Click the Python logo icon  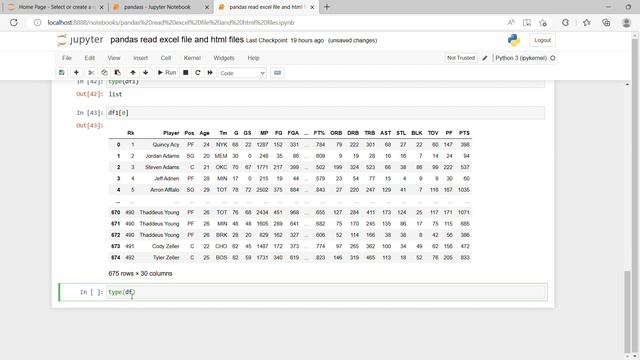pos(514,40)
